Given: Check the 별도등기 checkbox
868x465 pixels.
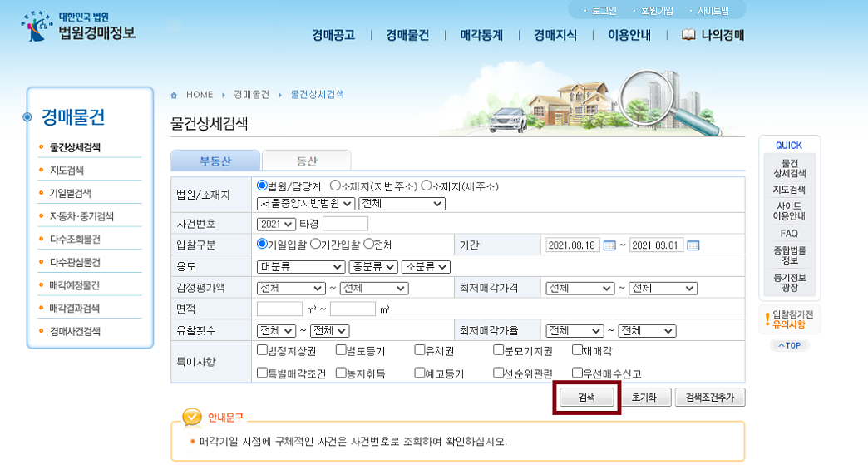Looking at the screenshot, I should [x=341, y=350].
